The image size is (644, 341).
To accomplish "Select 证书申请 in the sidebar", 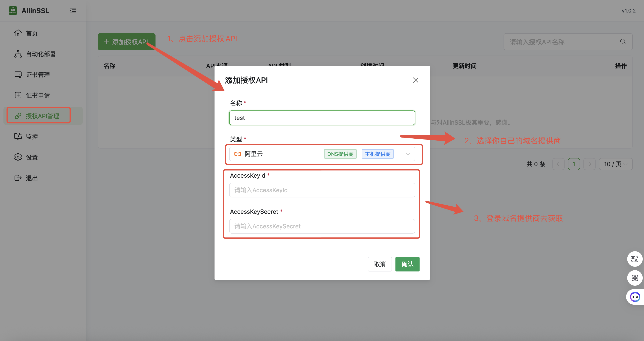I will (x=38, y=95).
